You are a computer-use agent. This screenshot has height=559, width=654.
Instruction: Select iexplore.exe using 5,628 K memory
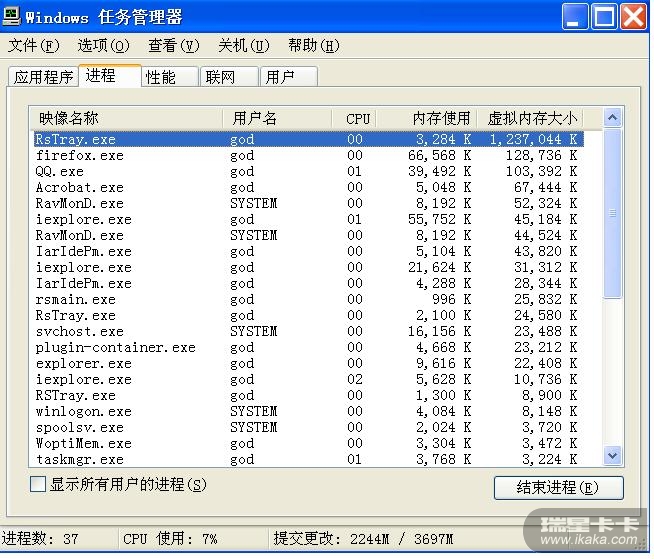pyautogui.click(x=308, y=379)
